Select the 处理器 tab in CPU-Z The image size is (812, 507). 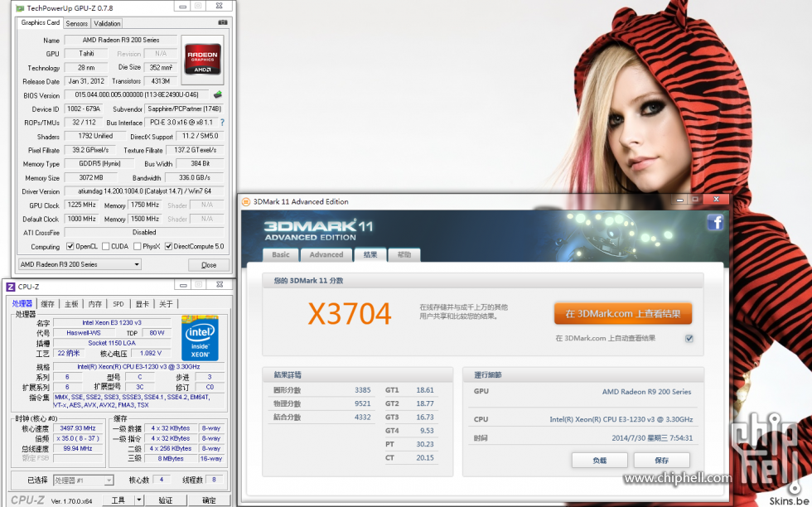(x=22, y=303)
